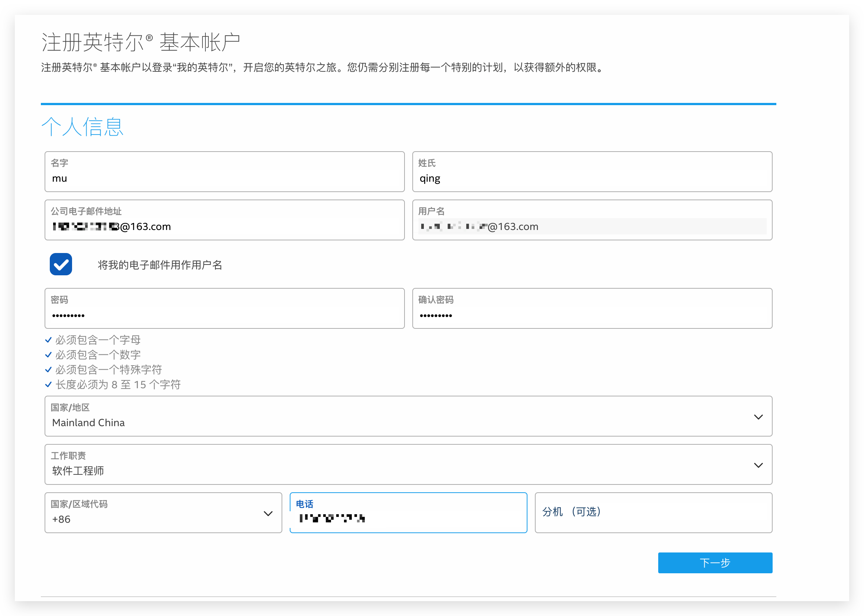The image size is (864, 616).
Task: Click the checkmark icon beside 长度必须为 8 至 15
Action: click(x=49, y=384)
